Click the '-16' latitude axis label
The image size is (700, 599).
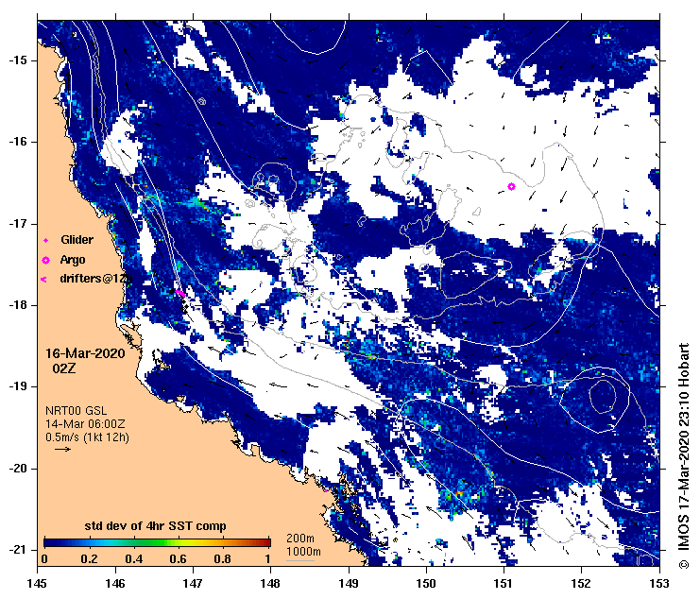18,142
